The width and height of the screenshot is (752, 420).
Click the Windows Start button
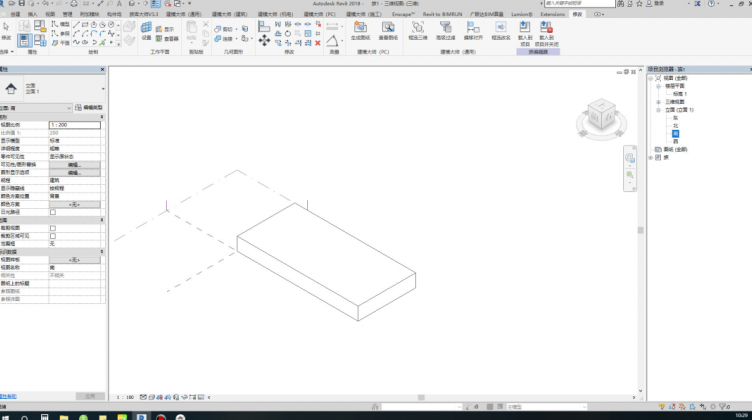5,417
